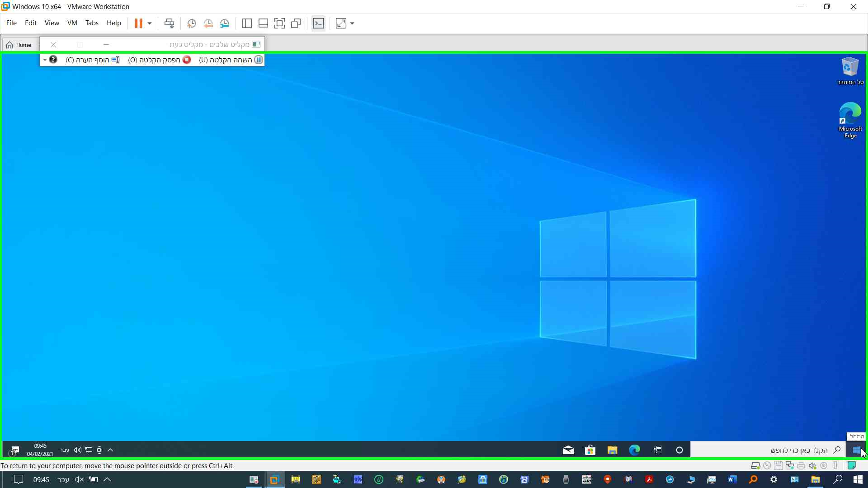Toggle the thumbnail bar view
This screenshot has width=868, height=488.
263,23
